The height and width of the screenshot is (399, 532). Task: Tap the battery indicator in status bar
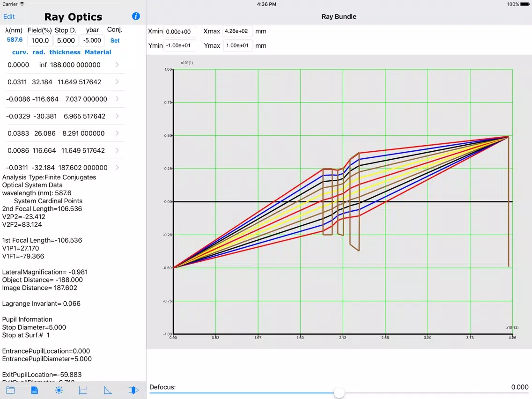tap(525, 4)
